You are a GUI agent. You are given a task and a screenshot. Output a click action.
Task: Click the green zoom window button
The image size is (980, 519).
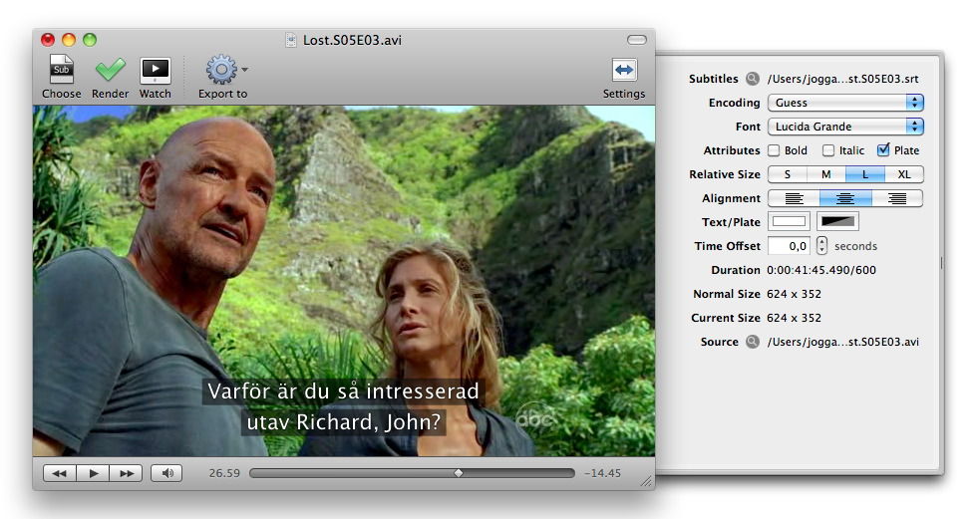click(90, 40)
